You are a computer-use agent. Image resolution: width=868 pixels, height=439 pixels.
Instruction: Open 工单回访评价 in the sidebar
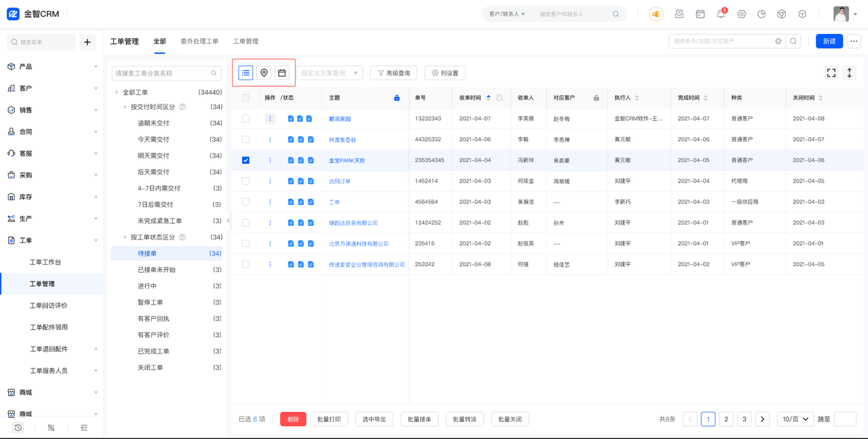coord(48,305)
